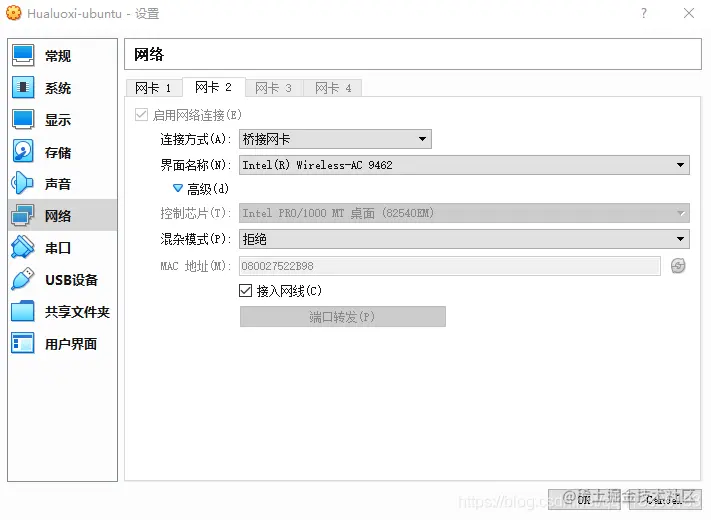
Task: Open the USB设备 plug icon
Action: pyautogui.click(x=23, y=279)
